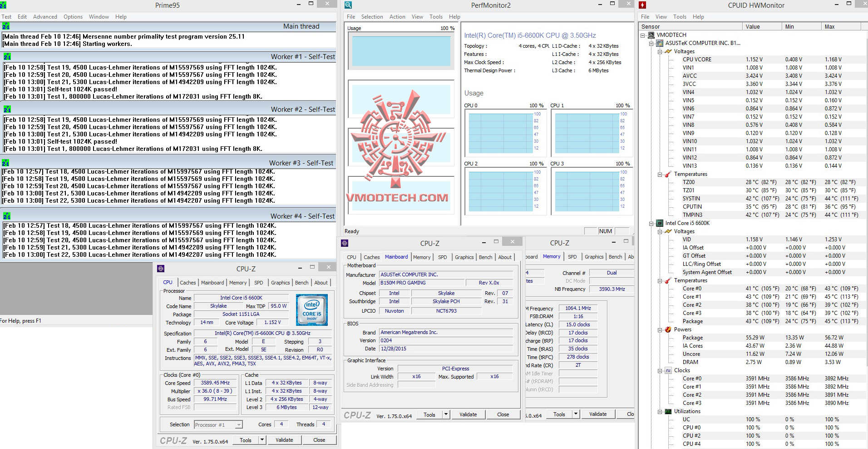Open the Action menu in PerfMonitor2
Screen dimensions: 868x449
(397, 17)
